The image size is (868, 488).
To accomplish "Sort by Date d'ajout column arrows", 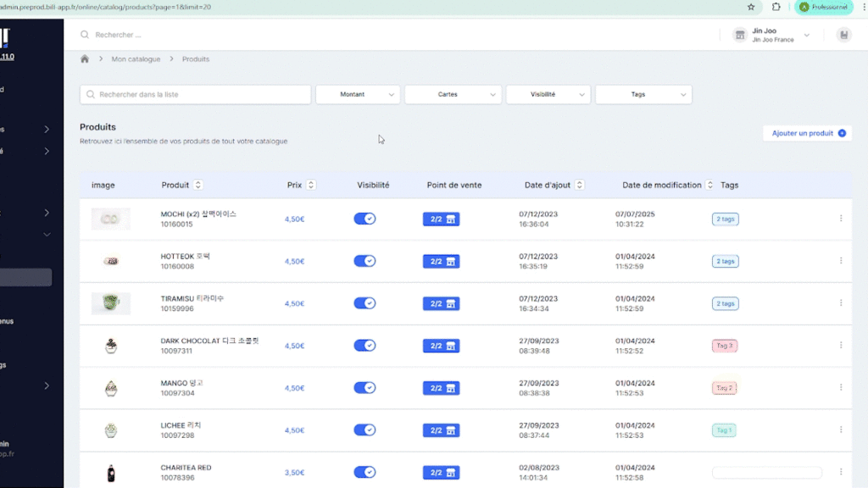I will click(579, 185).
